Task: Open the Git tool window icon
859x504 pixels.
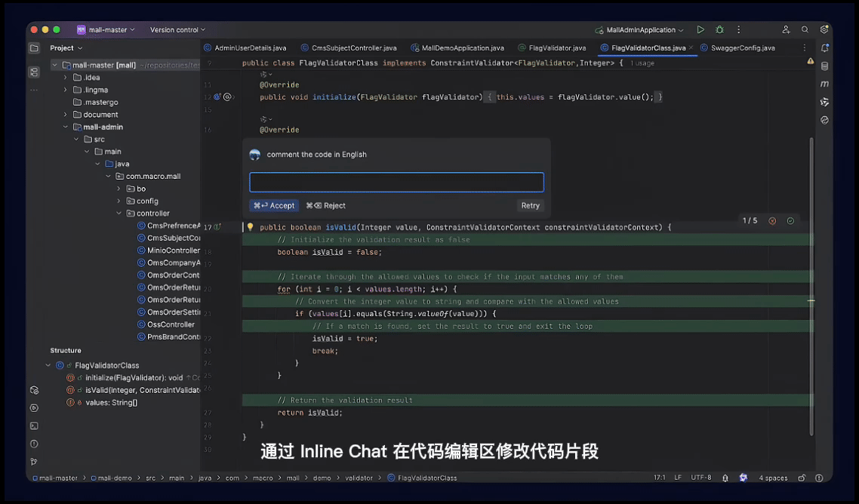Action: 34,462
